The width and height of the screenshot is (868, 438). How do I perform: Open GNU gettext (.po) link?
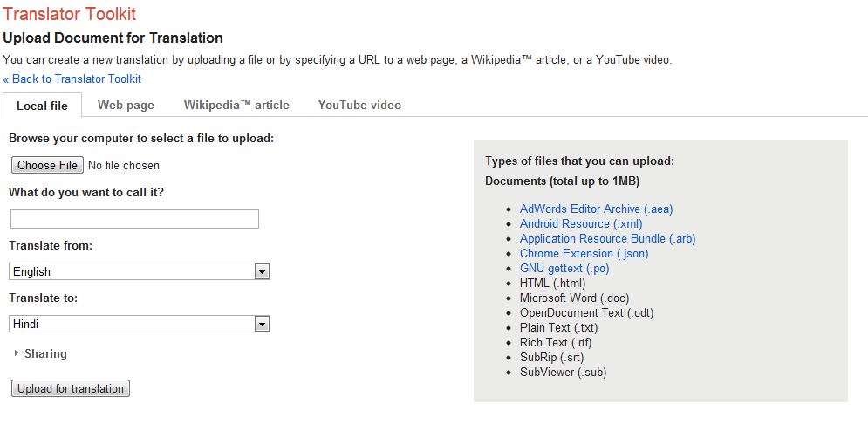pyautogui.click(x=564, y=269)
